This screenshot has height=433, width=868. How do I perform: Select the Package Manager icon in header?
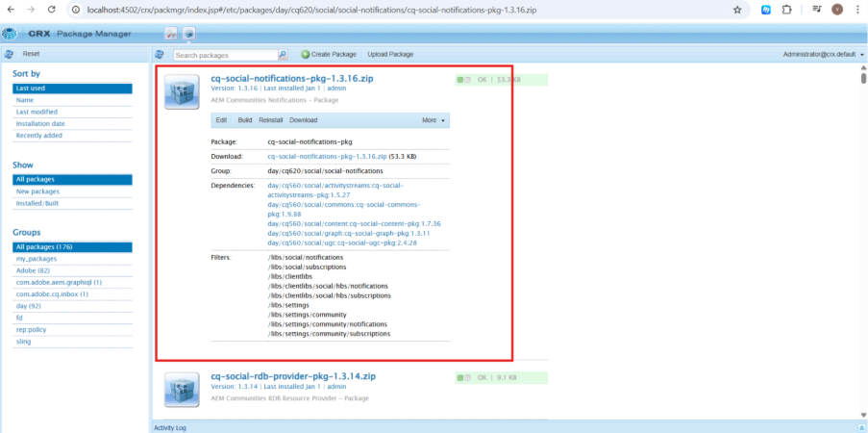tap(189, 34)
